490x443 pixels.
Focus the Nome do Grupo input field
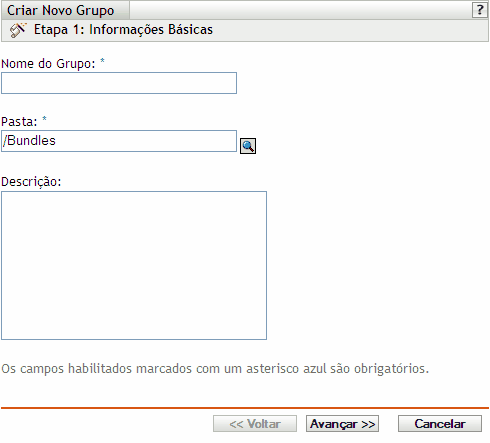(119, 83)
